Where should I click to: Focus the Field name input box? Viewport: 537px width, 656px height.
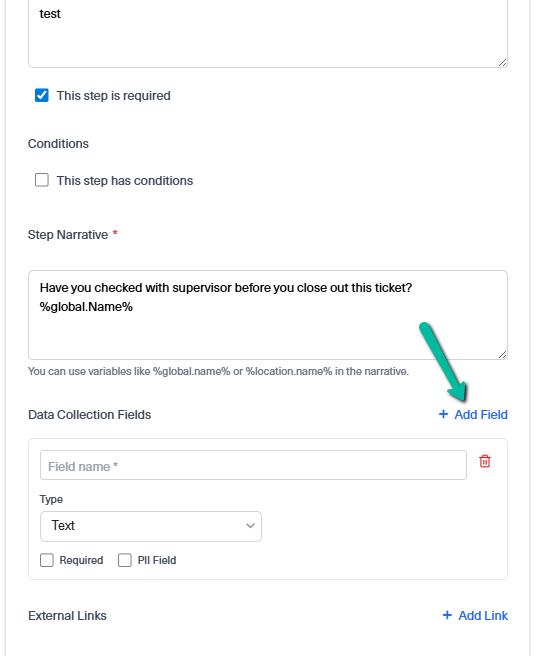(253, 465)
